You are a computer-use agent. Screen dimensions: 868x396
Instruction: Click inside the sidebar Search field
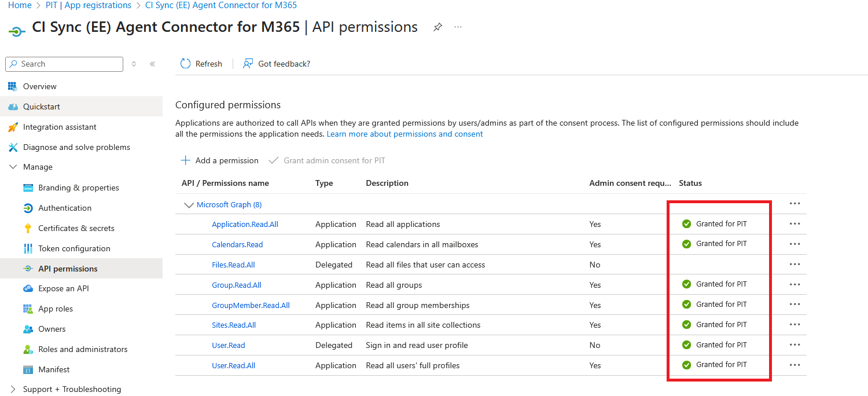pos(64,64)
